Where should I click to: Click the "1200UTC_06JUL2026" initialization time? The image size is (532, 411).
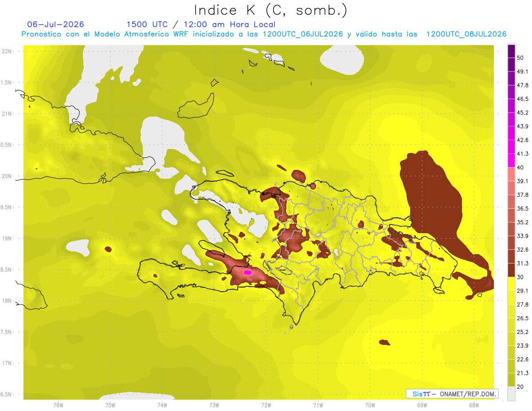(x=303, y=34)
